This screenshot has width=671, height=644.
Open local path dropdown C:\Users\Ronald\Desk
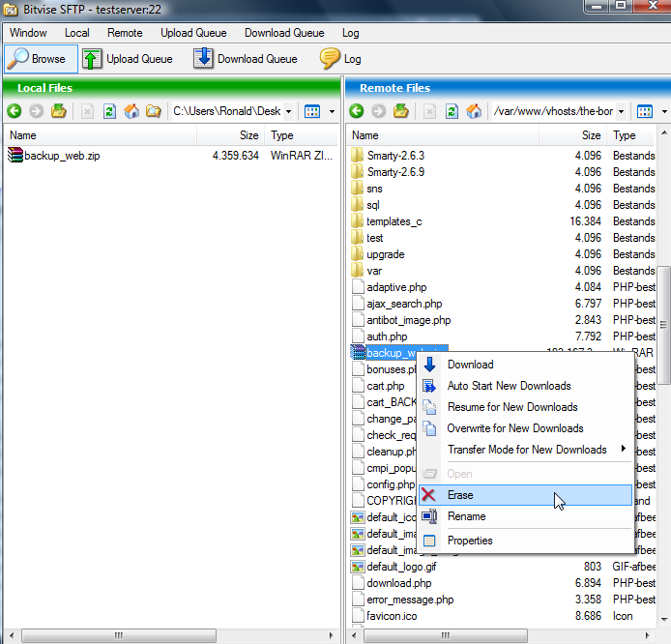coord(289,111)
